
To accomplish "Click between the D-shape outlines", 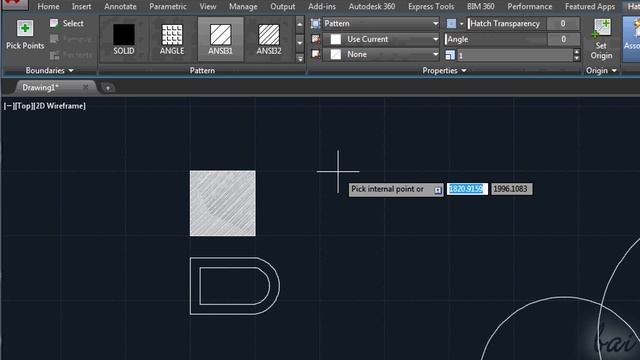I will [x=195, y=286].
